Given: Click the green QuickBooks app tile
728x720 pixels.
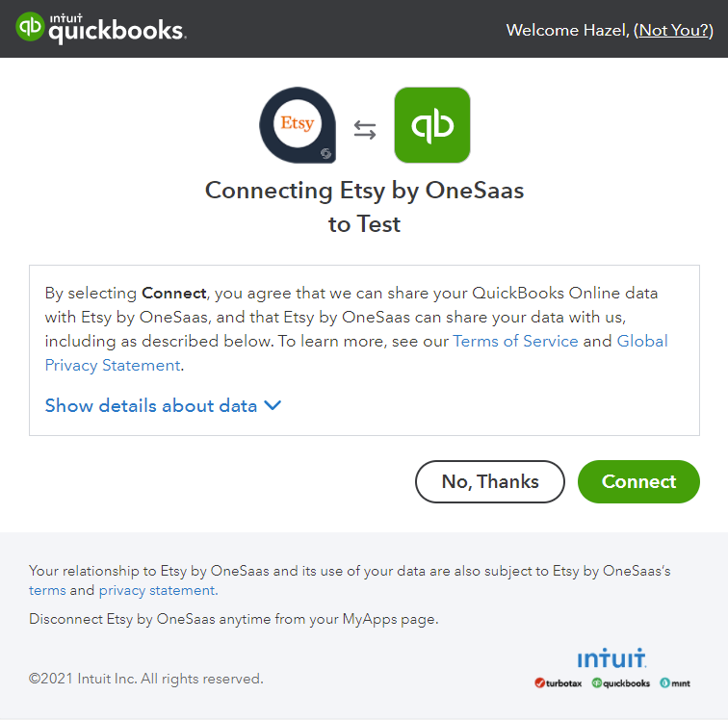Looking at the screenshot, I should click(432, 125).
